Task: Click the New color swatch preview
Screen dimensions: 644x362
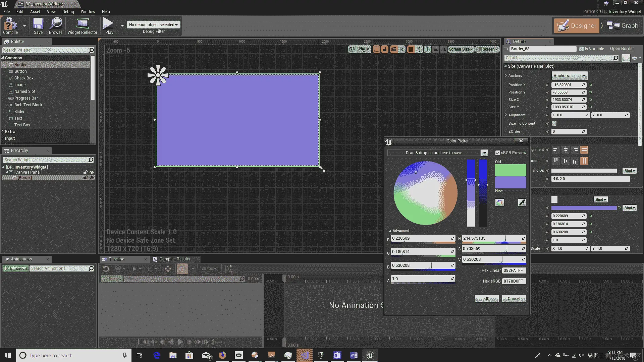Action: (x=511, y=183)
